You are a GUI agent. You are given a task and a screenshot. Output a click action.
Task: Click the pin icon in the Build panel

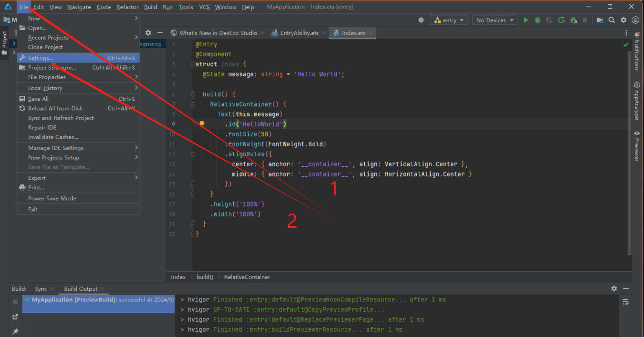15,331
